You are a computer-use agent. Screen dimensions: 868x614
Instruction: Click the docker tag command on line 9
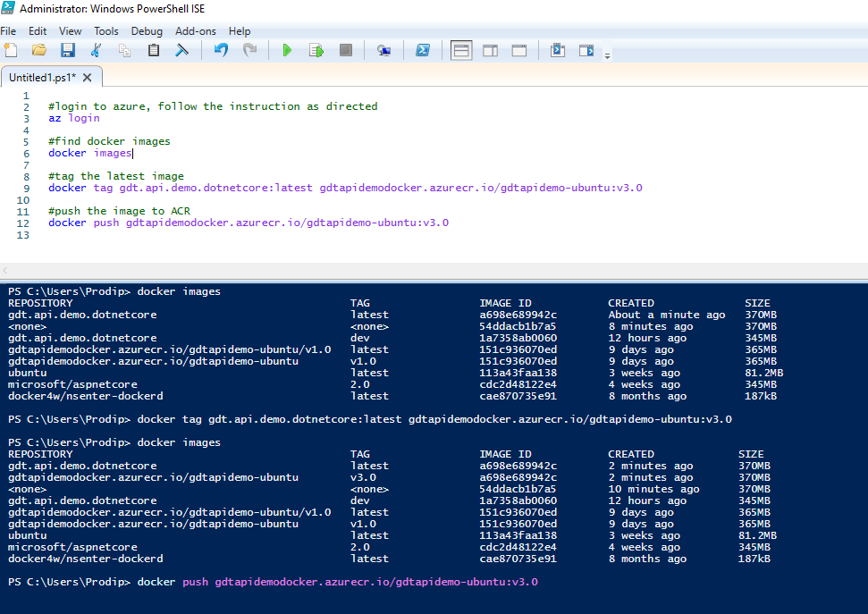point(345,188)
